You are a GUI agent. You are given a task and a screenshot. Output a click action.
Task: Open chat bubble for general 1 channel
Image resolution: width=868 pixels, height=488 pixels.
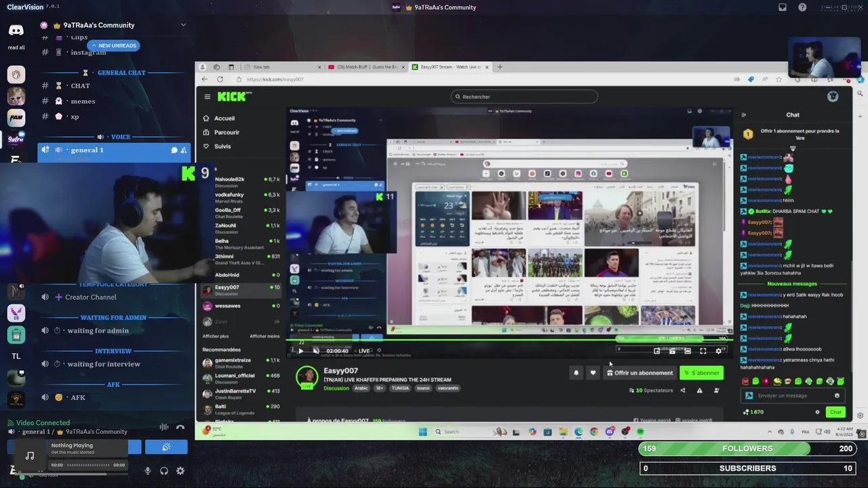[x=174, y=150]
